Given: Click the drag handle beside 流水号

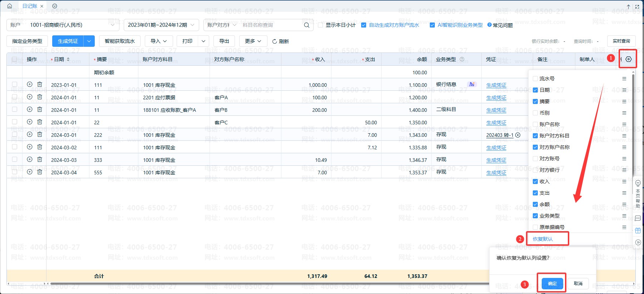Looking at the screenshot, I should [x=624, y=79].
